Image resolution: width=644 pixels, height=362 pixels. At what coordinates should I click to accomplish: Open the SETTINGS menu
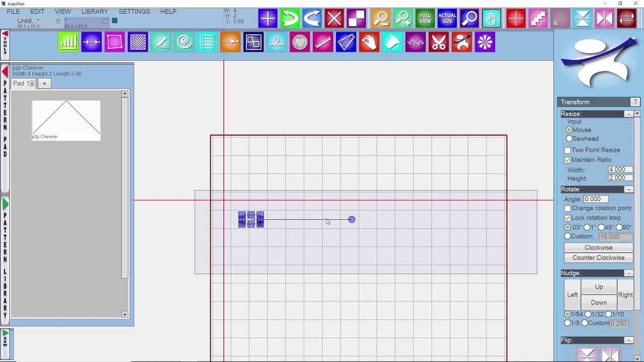(134, 11)
